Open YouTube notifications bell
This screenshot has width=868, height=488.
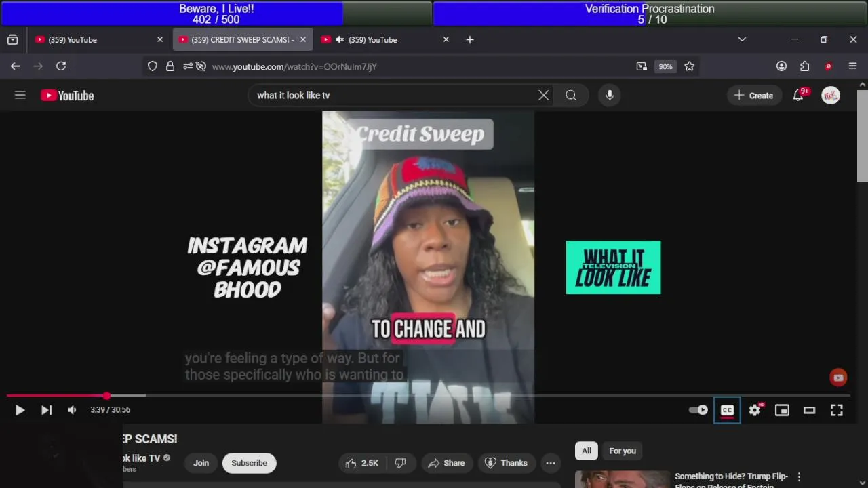798,96
